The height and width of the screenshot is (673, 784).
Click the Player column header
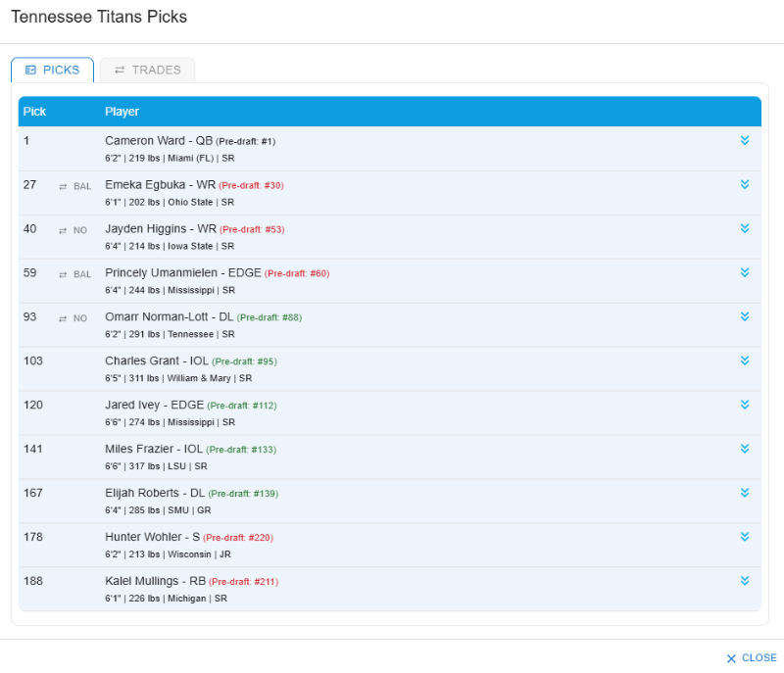(122, 112)
